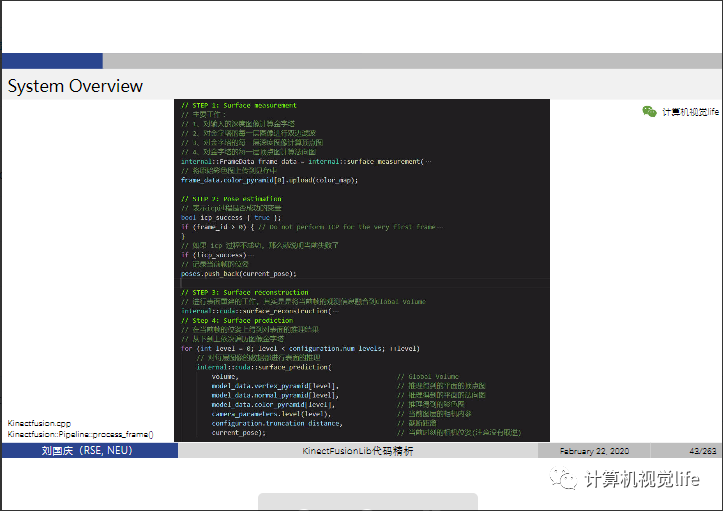
Task: Click the 计算机视觉life text in the top-right watermark
Action: click(x=690, y=112)
